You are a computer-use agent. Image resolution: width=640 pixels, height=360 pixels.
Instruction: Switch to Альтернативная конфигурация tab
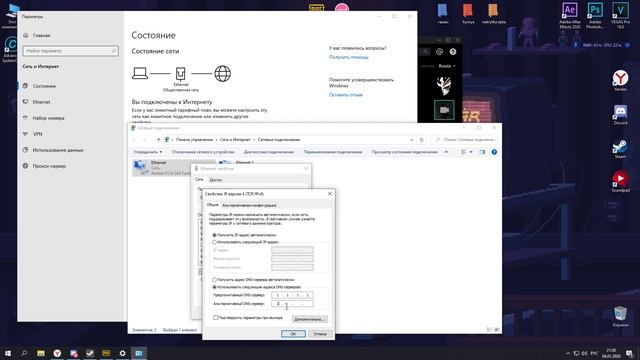click(x=249, y=205)
